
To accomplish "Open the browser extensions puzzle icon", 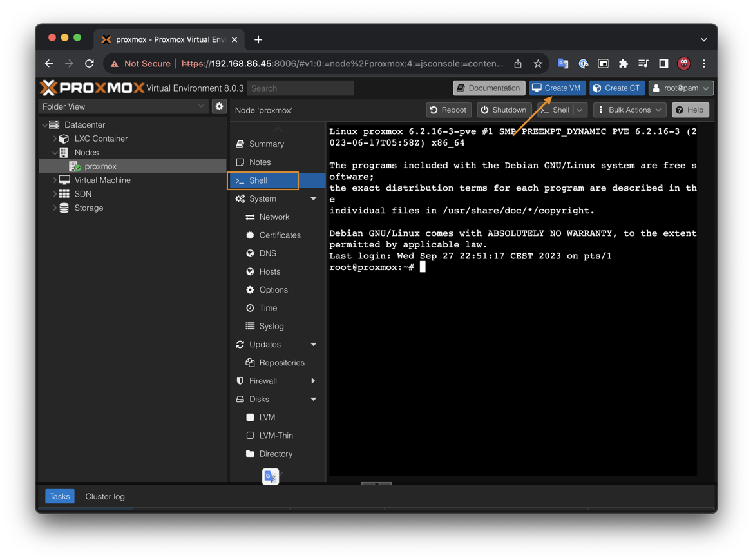I will pyautogui.click(x=623, y=64).
